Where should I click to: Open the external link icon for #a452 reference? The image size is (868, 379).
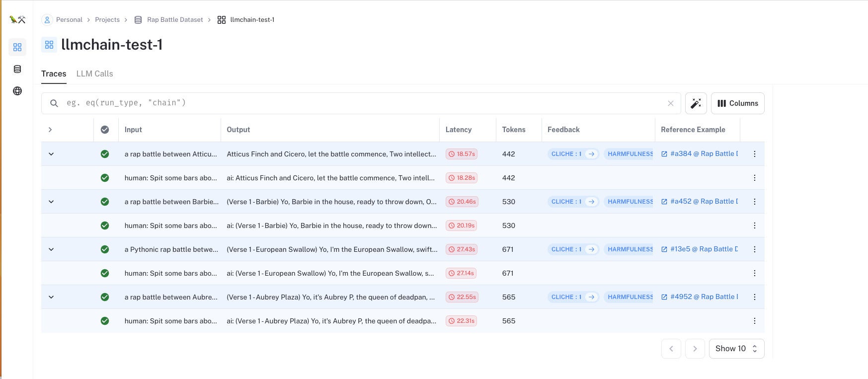coord(664,202)
